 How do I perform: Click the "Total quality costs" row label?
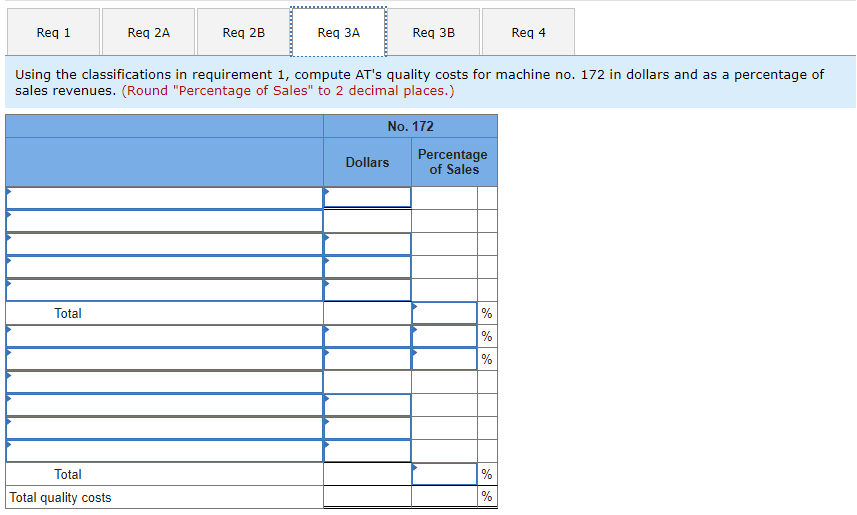tap(60, 498)
